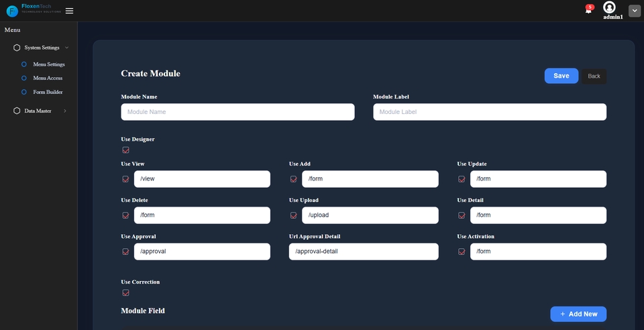Uncheck the Use Designer checkbox
644x330 pixels.
(x=125, y=150)
